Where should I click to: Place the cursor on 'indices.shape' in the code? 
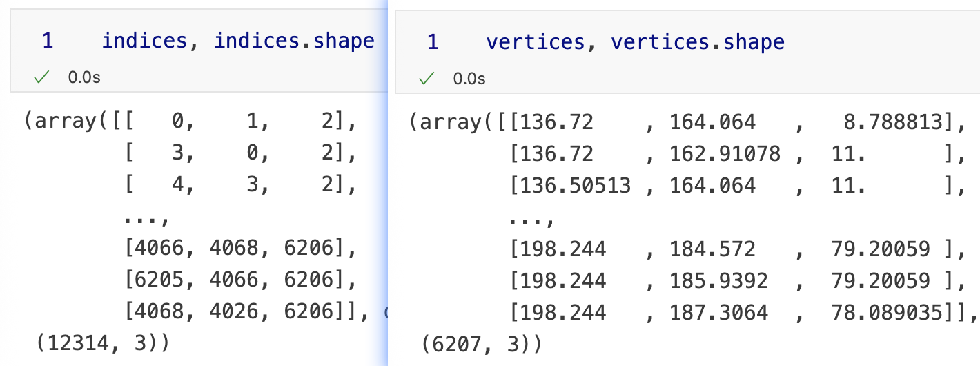coord(294,41)
